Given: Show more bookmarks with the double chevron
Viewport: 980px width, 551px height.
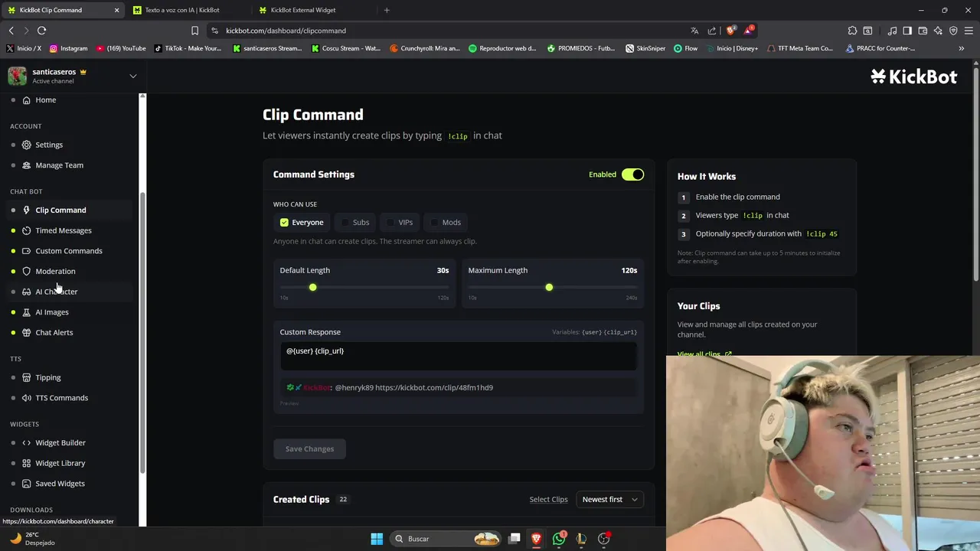Looking at the screenshot, I should coord(961,48).
